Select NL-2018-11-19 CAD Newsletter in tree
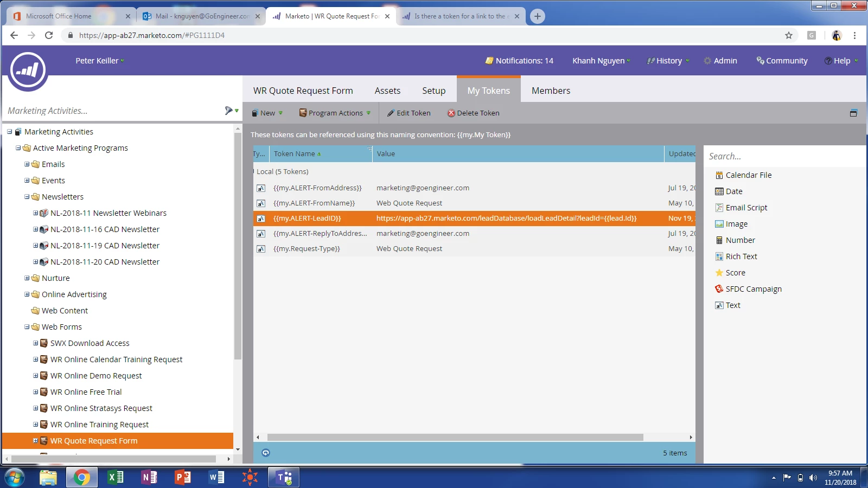 [105, 246]
